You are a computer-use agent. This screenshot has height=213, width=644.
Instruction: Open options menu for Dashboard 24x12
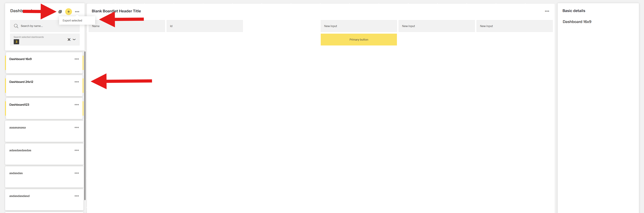[x=77, y=82]
